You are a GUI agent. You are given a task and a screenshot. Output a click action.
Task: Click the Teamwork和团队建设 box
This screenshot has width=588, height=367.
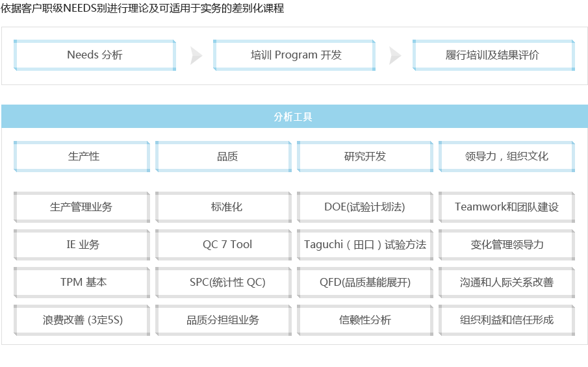507,207
